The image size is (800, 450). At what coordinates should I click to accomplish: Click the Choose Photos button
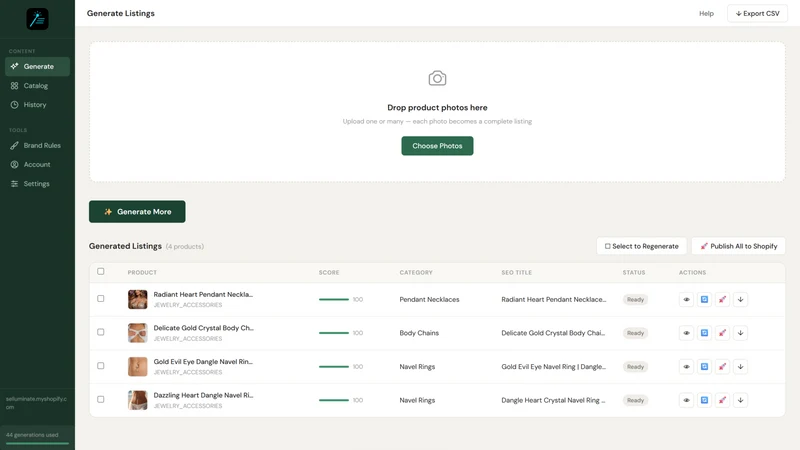point(437,146)
